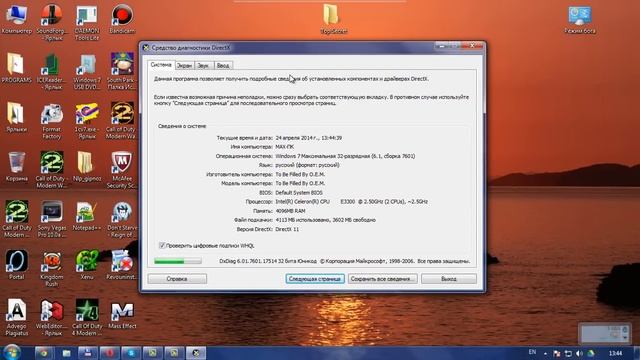Click the DirectX icon in dialog title bar
The image size is (640, 360).
146,48
